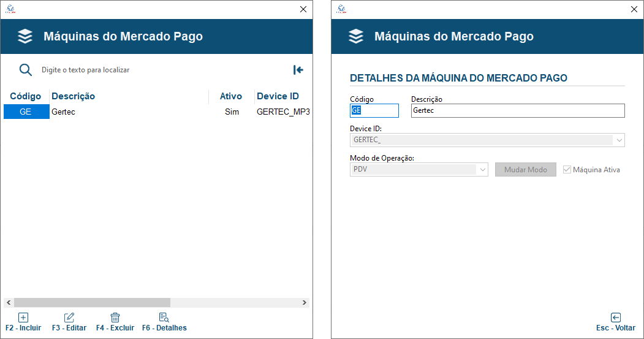
Task: Sort by the Ativo column header
Action: pyautogui.click(x=231, y=96)
